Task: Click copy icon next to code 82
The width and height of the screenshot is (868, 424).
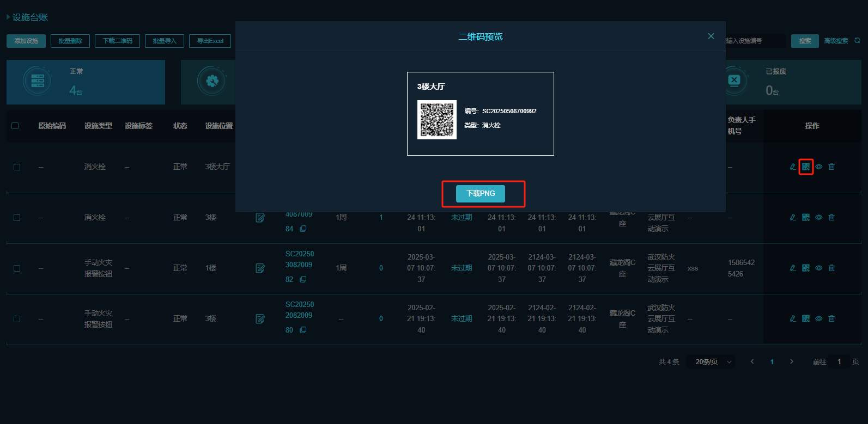Action: 303,279
